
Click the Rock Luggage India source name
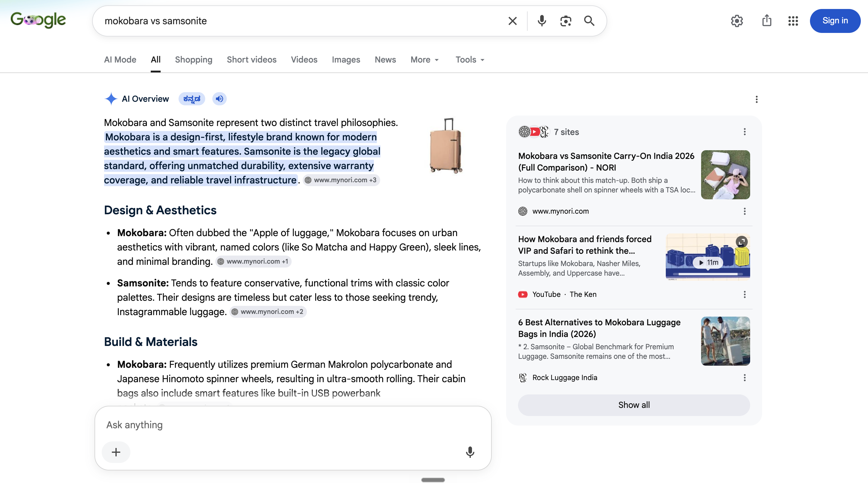tap(565, 378)
